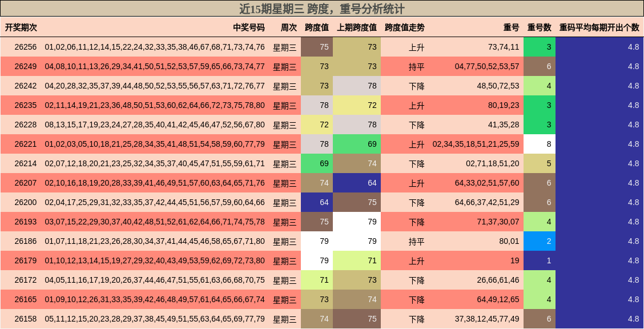The image size is (644, 329).
Task: Click span value 75 in row 26256
Action: coord(317,47)
